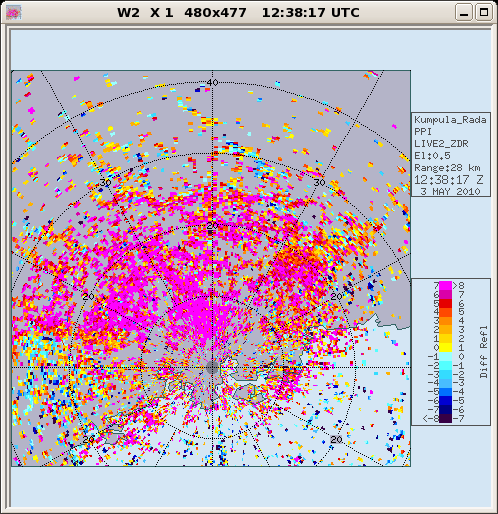Pick the magenta >8 swatch in legend
The image size is (498, 514).
[445, 285]
